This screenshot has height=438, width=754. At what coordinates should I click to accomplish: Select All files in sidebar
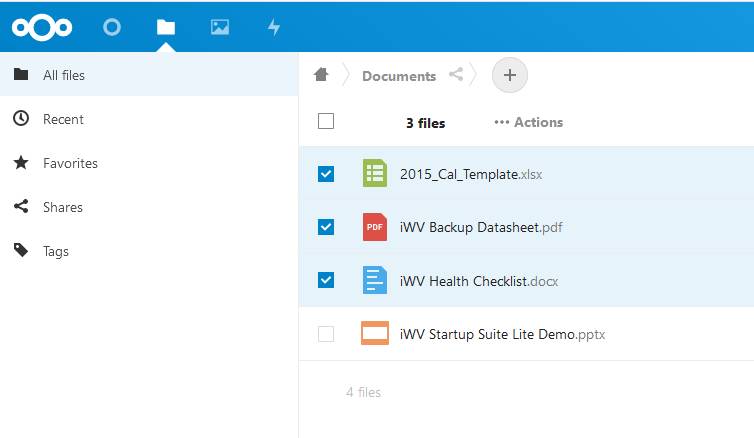[149, 75]
